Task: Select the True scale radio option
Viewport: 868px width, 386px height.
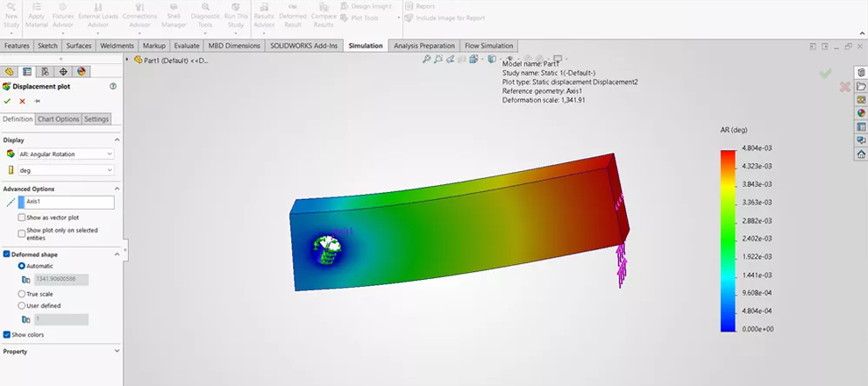Action: point(22,294)
